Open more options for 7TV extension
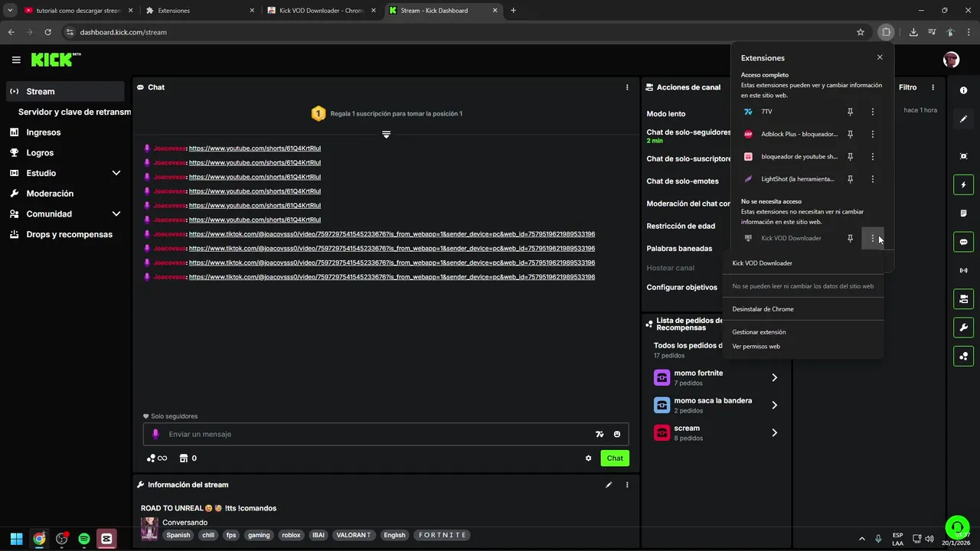The width and height of the screenshot is (980, 551). 873,112
